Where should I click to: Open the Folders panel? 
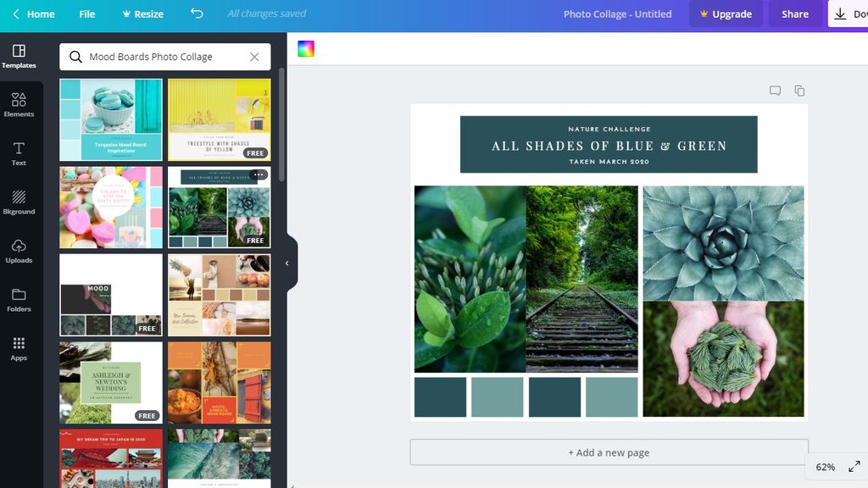click(19, 302)
